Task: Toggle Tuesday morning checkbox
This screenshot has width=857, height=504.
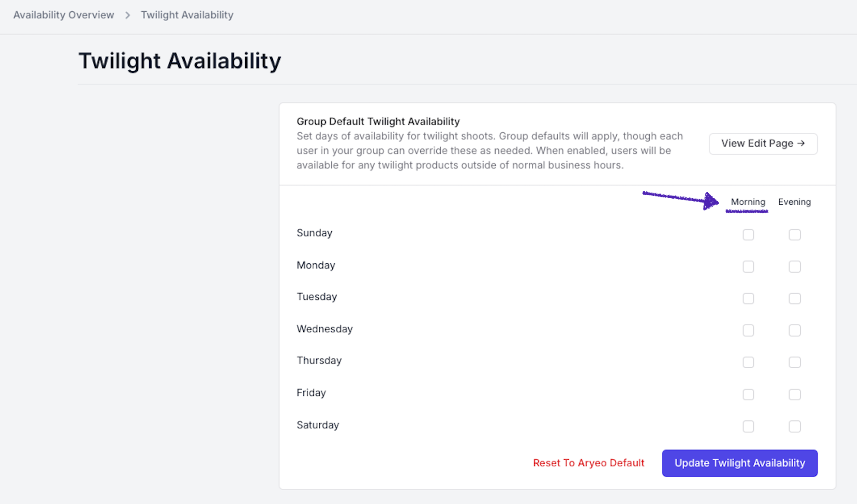Action: pyautogui.click(x=748, y=298)
